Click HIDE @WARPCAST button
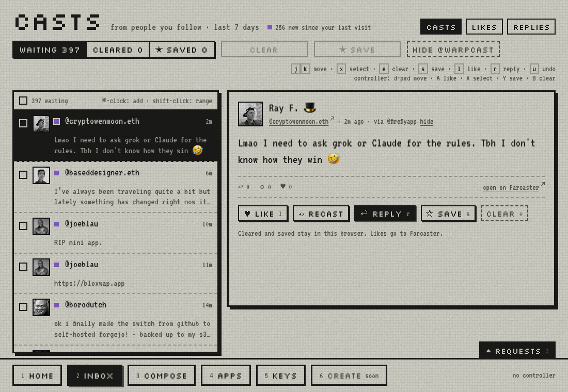 point(453,50)
